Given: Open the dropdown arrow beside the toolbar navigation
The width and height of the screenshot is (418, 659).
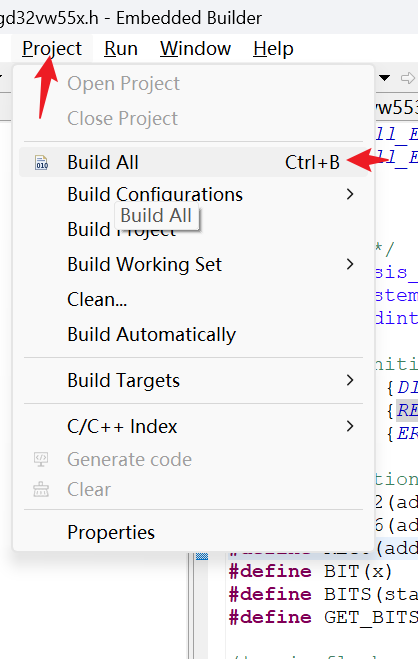Looking at the screenshot, I should (x=384, y=78).
